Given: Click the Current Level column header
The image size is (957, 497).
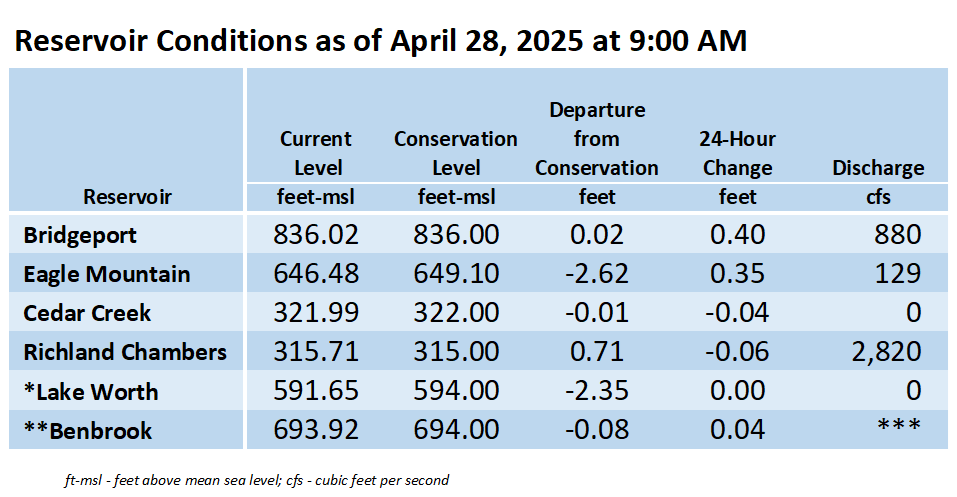Looking at the screenshot, I should click(x=316, y=153).
